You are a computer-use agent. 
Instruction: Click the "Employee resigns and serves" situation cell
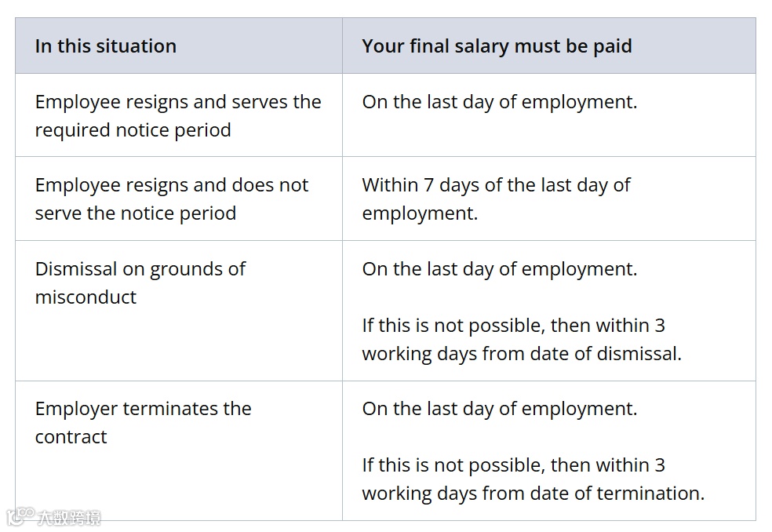pyautogui.click(x=178, y=115)
